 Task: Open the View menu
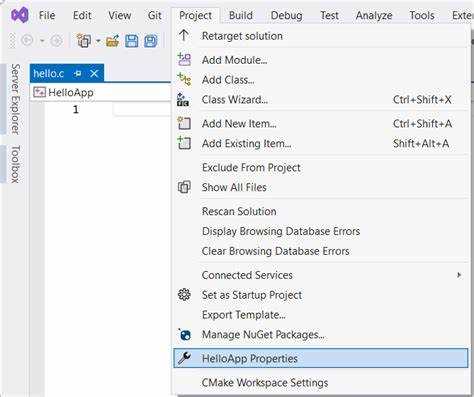pyautogui.click(x=120, y=15)
